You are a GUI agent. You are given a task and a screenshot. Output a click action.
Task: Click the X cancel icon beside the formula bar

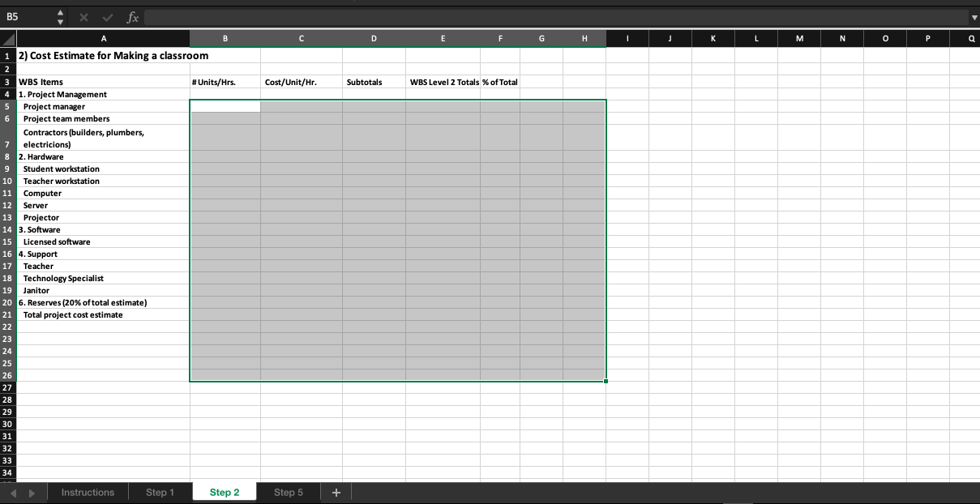click(83, 16)
